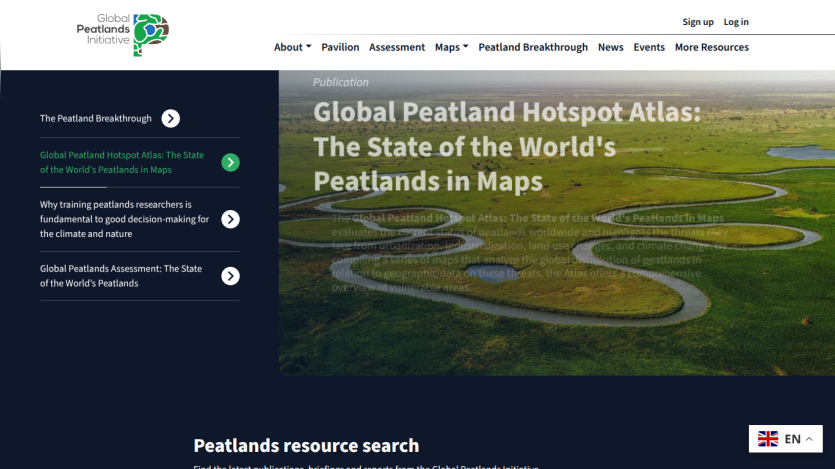Click the Log in link

(736, 22)
